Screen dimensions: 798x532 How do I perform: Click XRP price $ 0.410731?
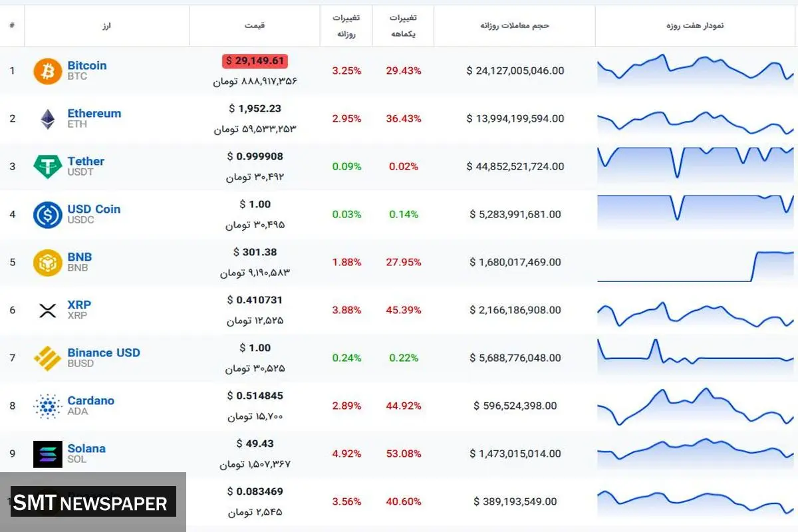[255, 300]
